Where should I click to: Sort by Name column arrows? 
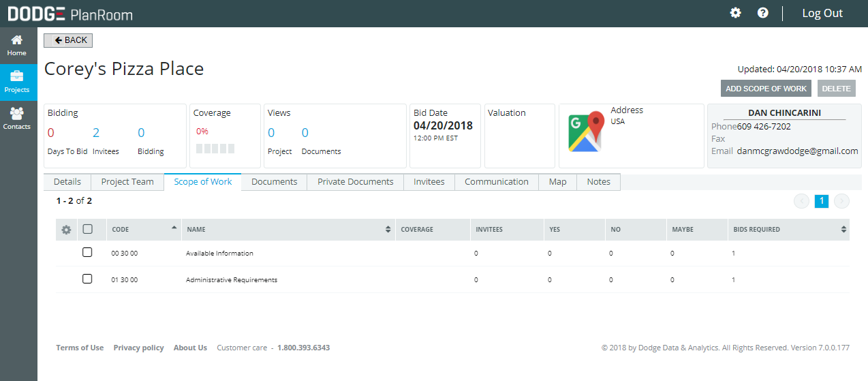tap(388, 230)
